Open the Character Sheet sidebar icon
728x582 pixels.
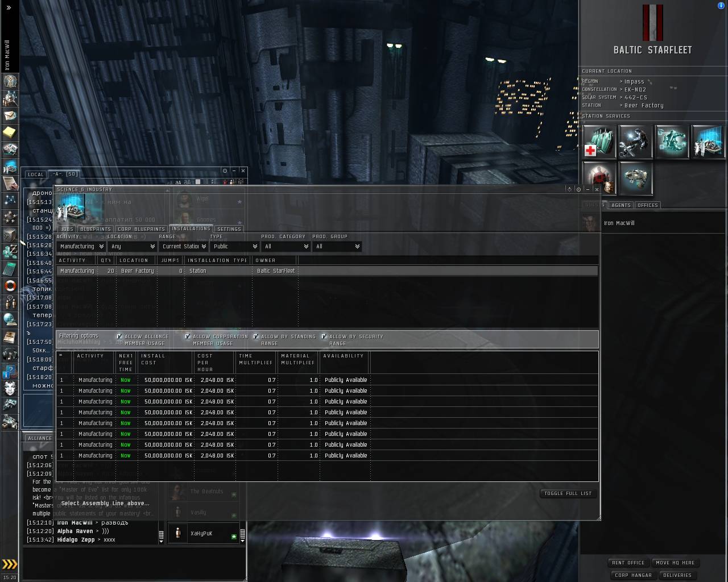pos(10,81)
